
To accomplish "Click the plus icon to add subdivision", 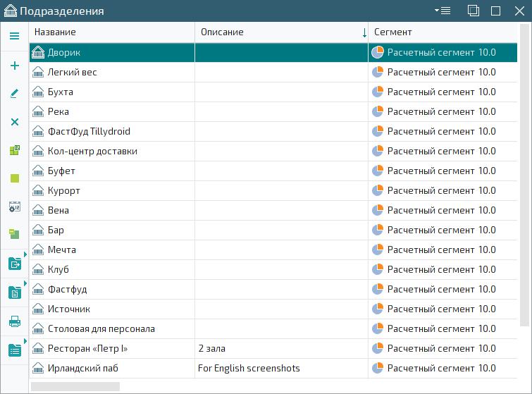I will click(14, 66).
